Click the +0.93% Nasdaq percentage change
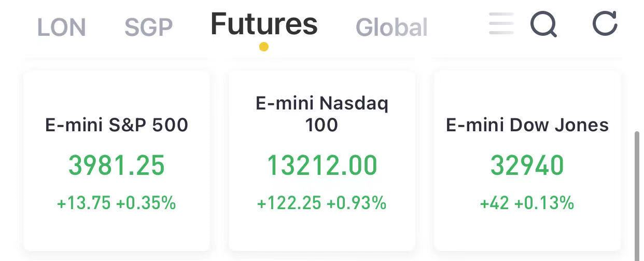Image resolution: width=644 pixels, height=261 pixels. tap(356, 203)
